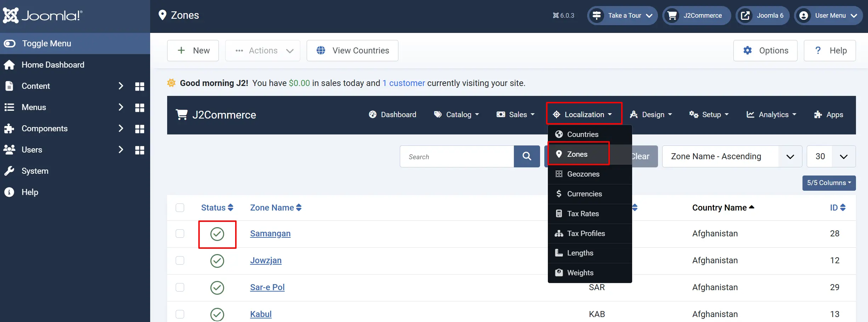868x322 pixels.
Task: Open the Zone Name - Ascending sort dropdown
Action: point(732,156)
